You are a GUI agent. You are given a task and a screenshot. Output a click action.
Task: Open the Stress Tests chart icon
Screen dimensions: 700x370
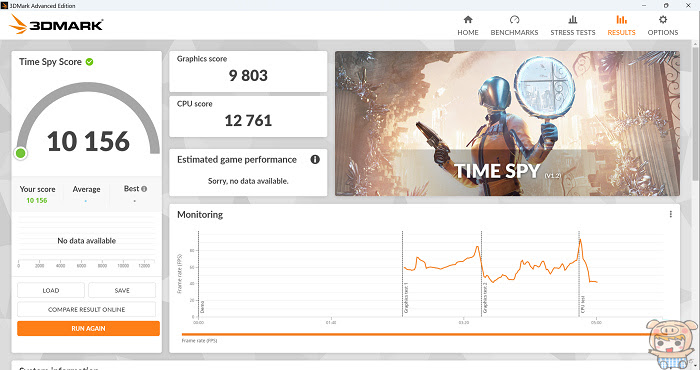[x=573, y=20]
